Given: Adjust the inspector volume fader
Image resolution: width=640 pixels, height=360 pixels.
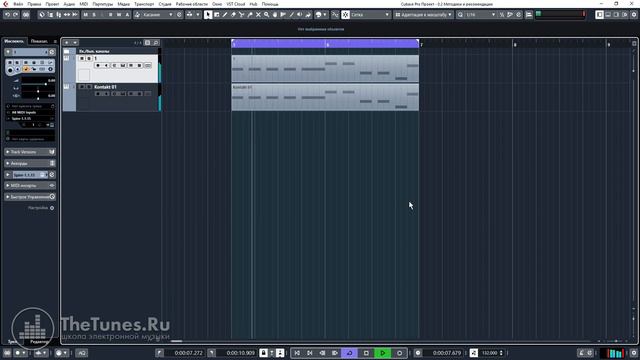Looking at the screenshot, I should [38, 84].
